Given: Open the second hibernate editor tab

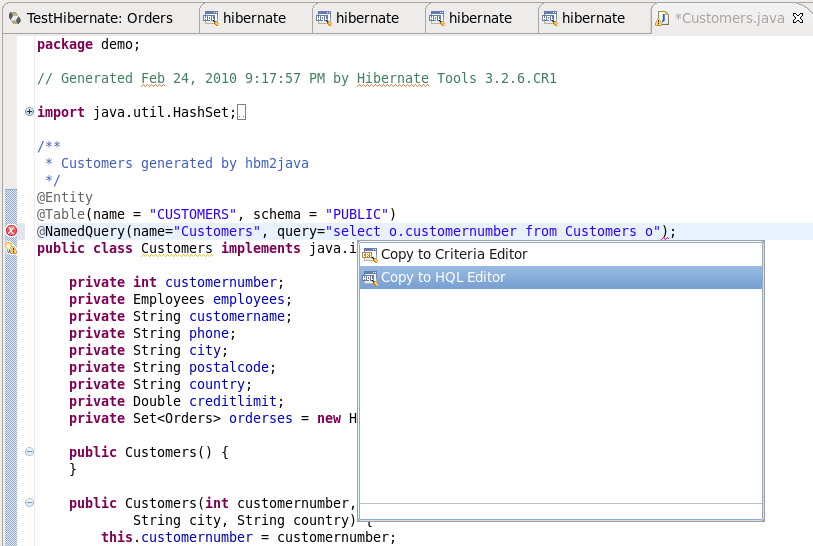Looking at the screenshot, I should pos(366,18).
